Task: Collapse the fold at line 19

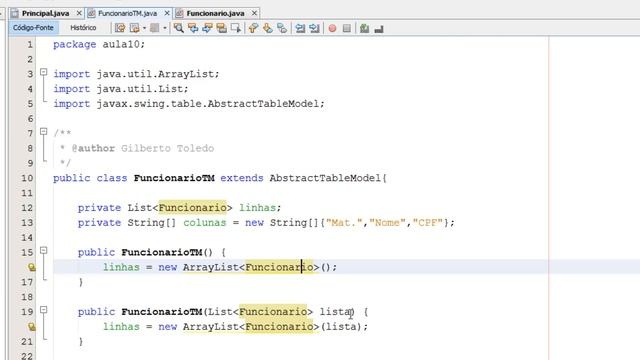Action: coord(44,310)
